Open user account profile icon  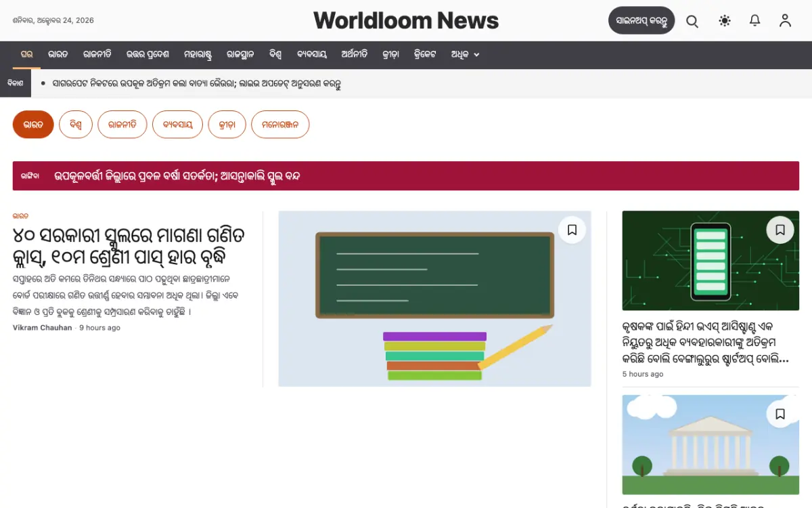(785, 21)
